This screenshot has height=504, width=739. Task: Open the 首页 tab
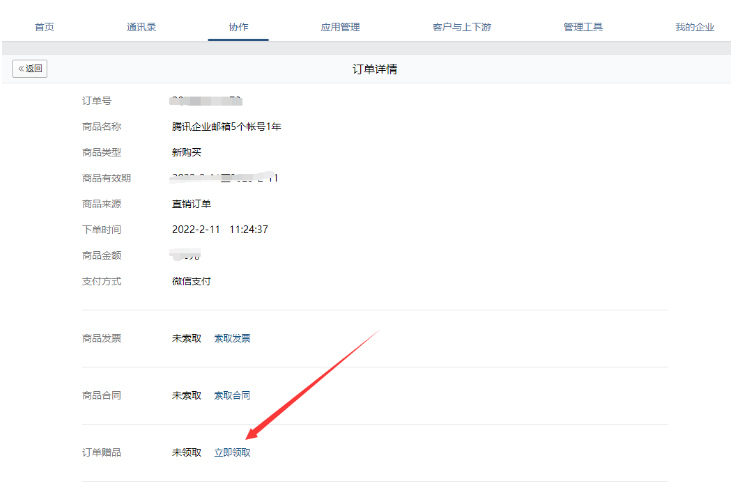tap(44, 27)
